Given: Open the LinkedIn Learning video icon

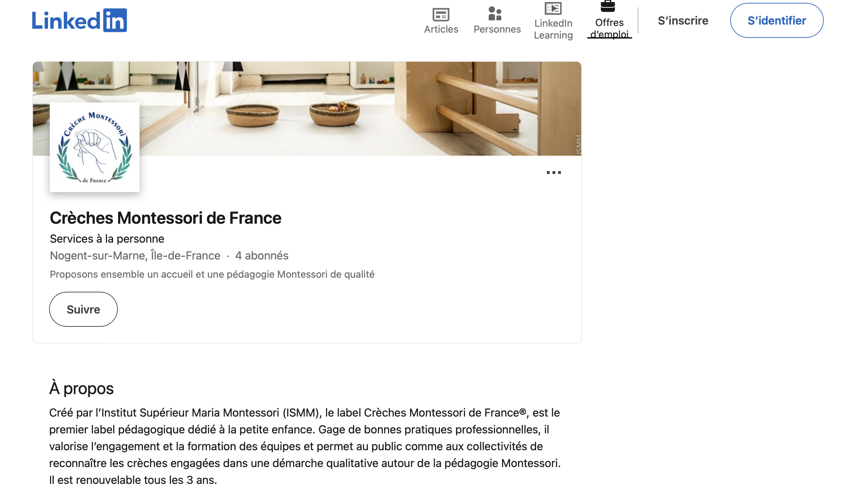Looking at the screenshot, I should 553,8.
